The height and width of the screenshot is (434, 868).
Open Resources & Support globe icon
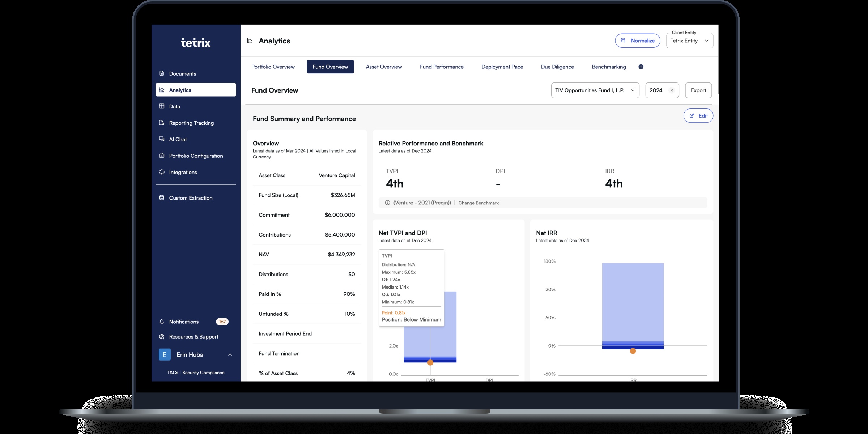point(162,337)
